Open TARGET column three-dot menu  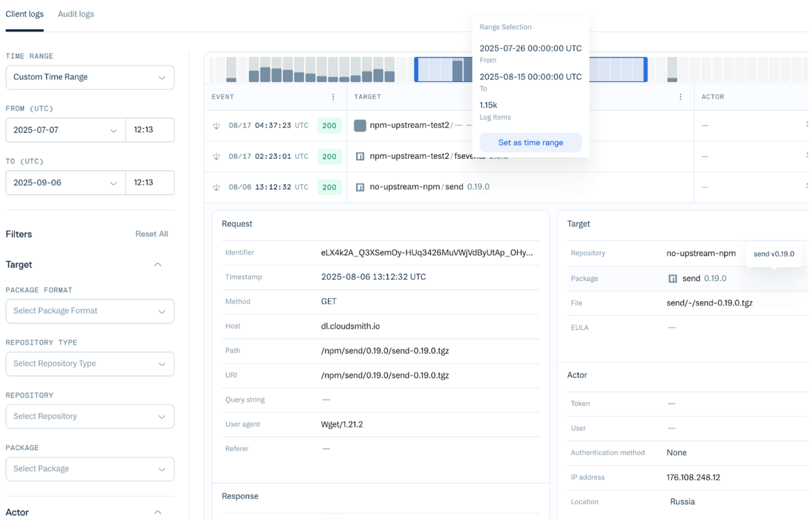tap(680, 97)
